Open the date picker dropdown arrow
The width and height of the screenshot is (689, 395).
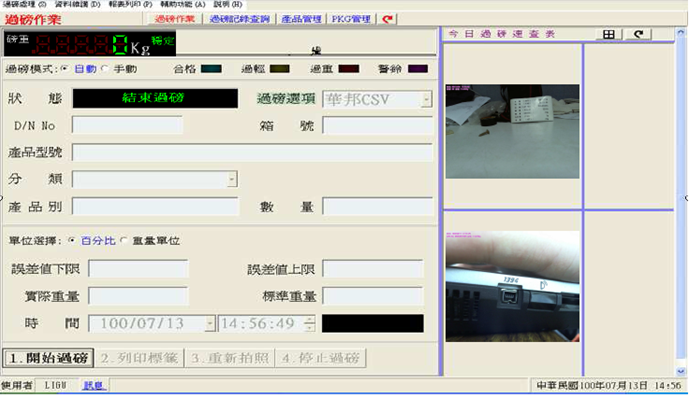tap(210, 324)
